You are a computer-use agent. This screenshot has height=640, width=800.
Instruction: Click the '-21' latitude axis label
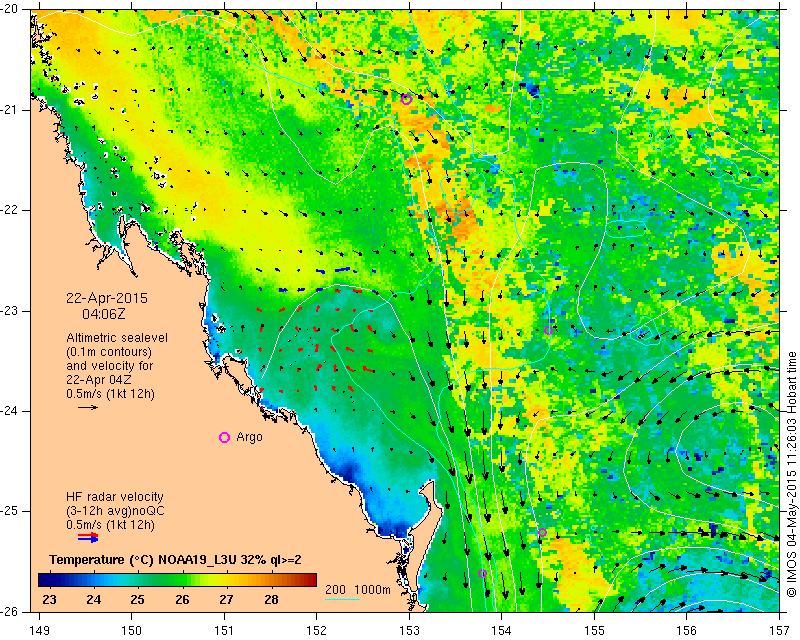[x=10, y=110]
